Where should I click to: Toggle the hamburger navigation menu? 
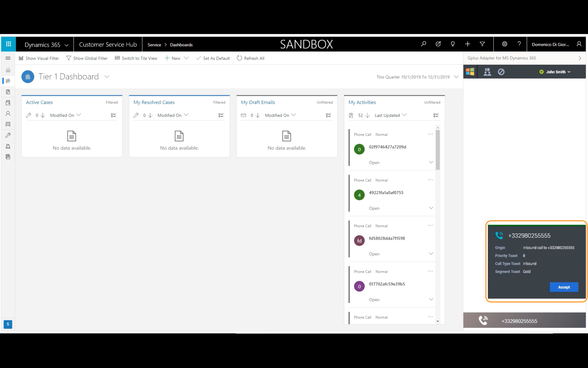click(x=8, y=58)
